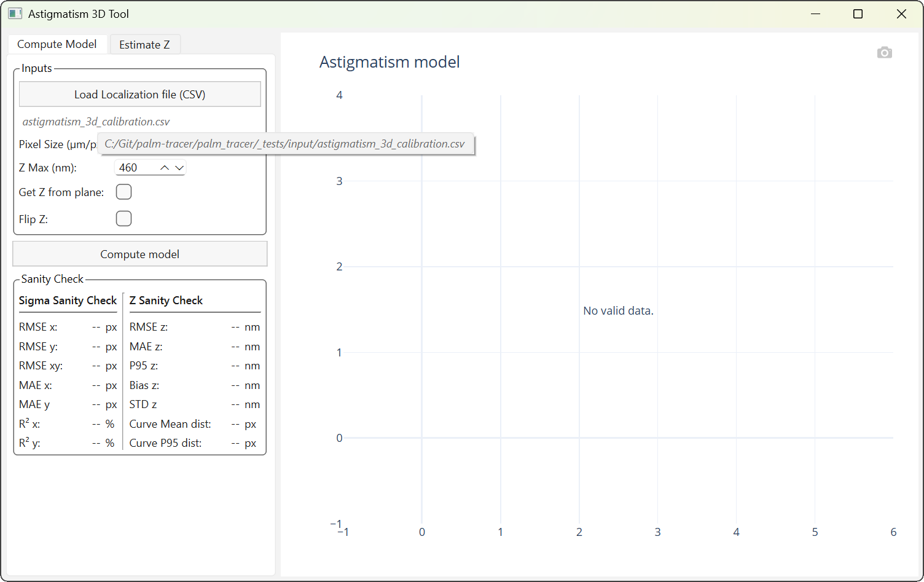Click the camera icon to save plot image
This screenshot has width=924, height=582.
point(885,52)
